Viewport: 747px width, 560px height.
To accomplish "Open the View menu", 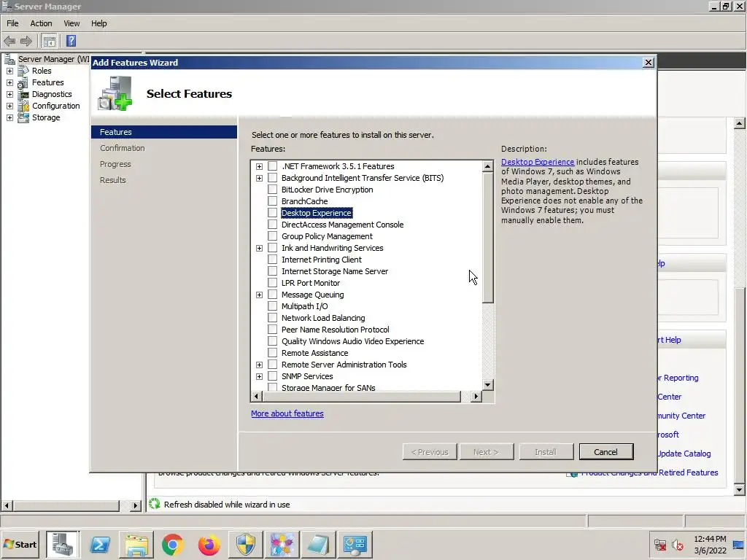I will (71, 23).
